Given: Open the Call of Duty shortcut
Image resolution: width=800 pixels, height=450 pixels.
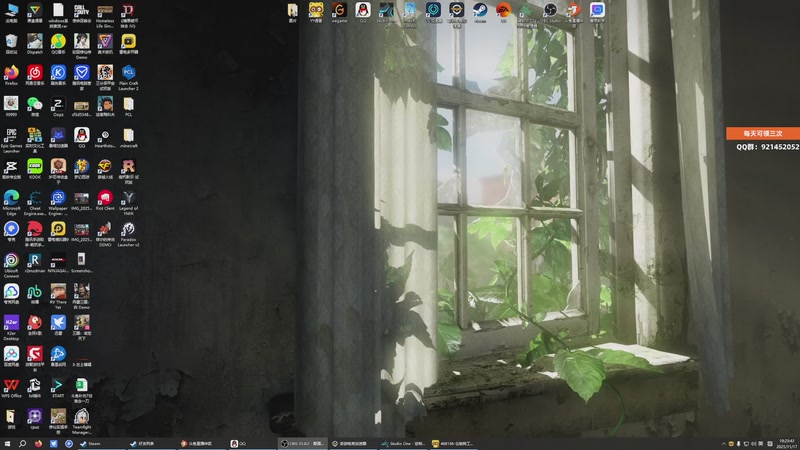Looking at the screenshot, I should coord(82,15).
